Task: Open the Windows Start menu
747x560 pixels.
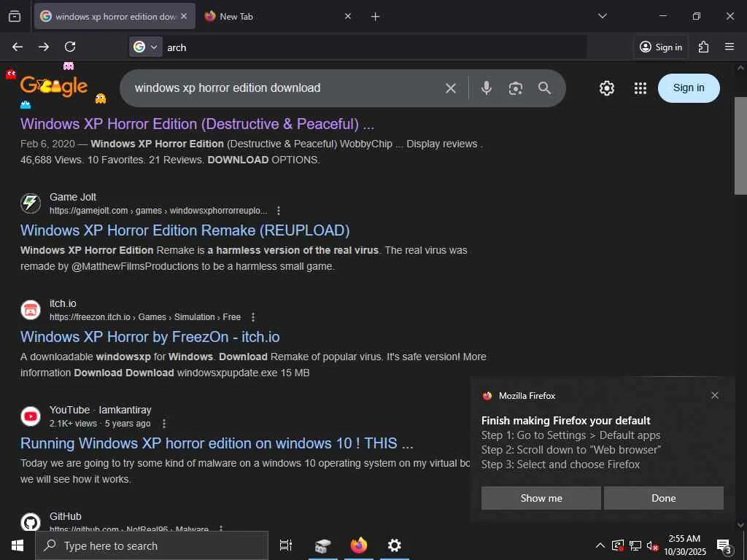Action: pos(18,545)
